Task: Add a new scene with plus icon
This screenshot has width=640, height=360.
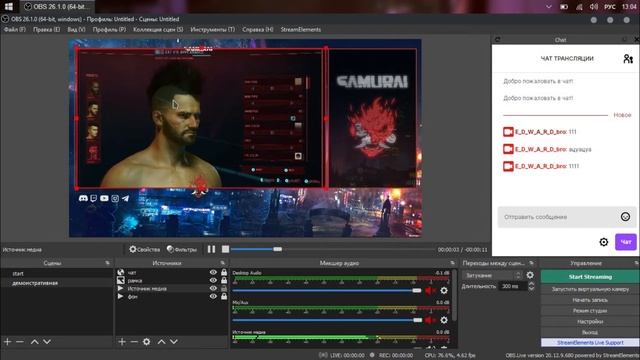Action: 7,342
